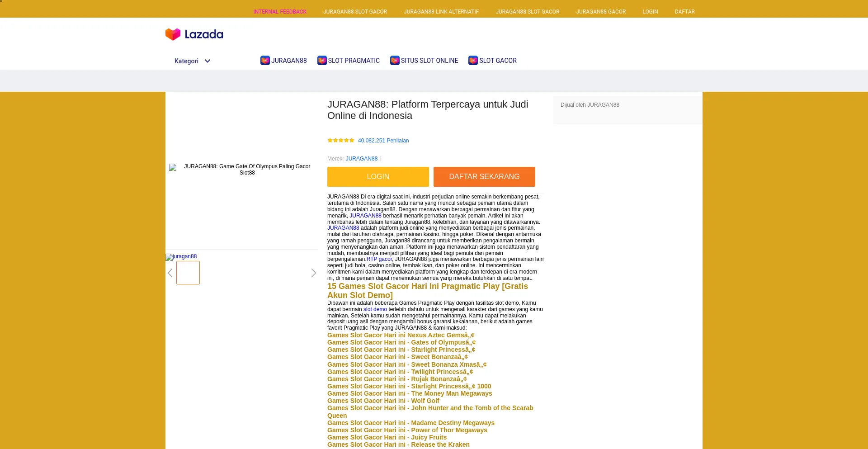Click Games Slot Gacor Madame Destiny Megaways
The image size is (868, 449).
[411, 423]
